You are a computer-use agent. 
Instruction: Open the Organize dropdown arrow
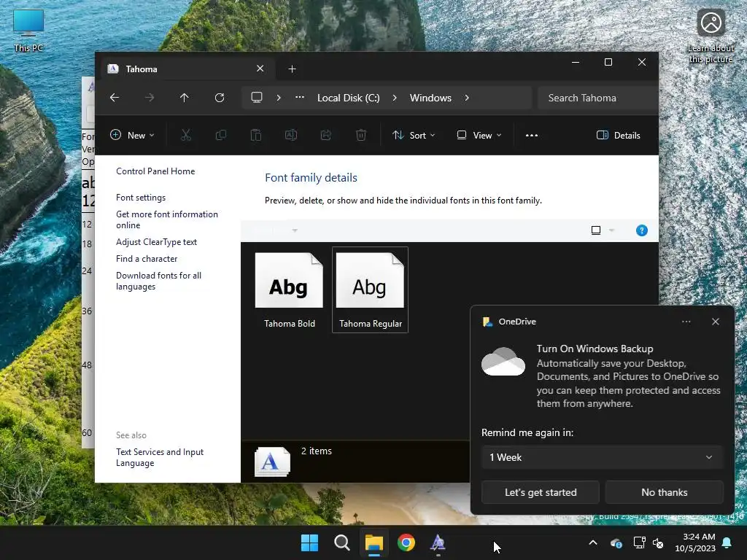click(x=295, y=230)
